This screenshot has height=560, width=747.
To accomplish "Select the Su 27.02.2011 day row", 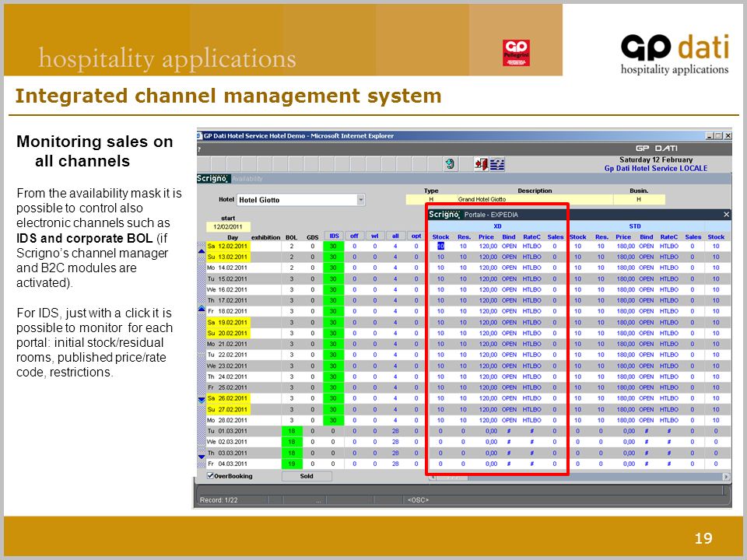I will pos(228,410).
